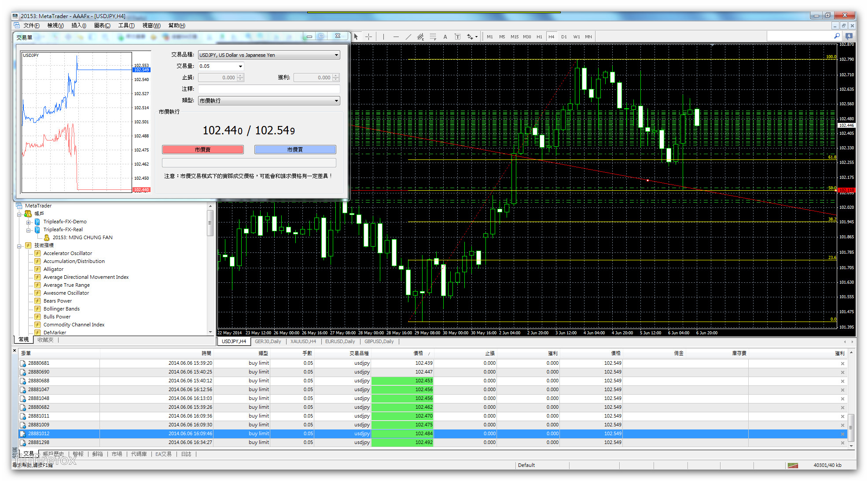Click the chat bubble icon near search
This screenshot has width=868, height=481.
click(x=849, y=36)
